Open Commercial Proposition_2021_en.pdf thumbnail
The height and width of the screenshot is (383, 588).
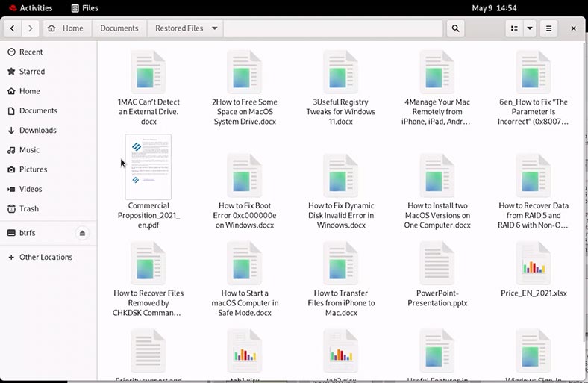[x=148, y=166]
